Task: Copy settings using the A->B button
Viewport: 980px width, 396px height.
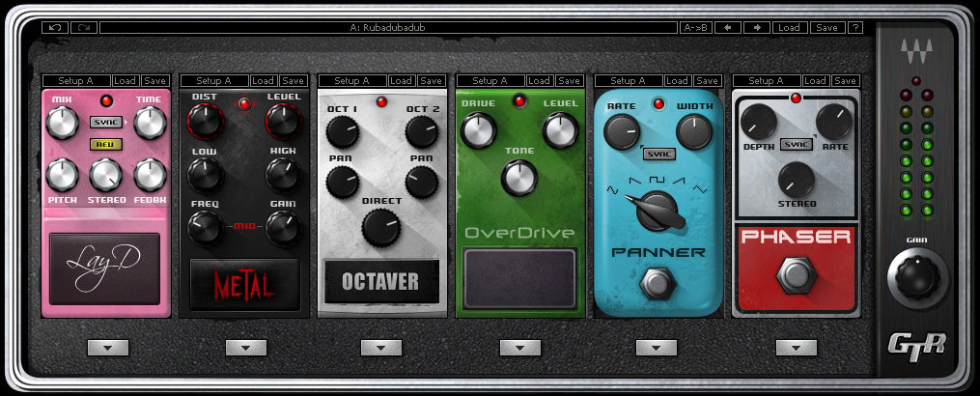Action: [695, 27]
